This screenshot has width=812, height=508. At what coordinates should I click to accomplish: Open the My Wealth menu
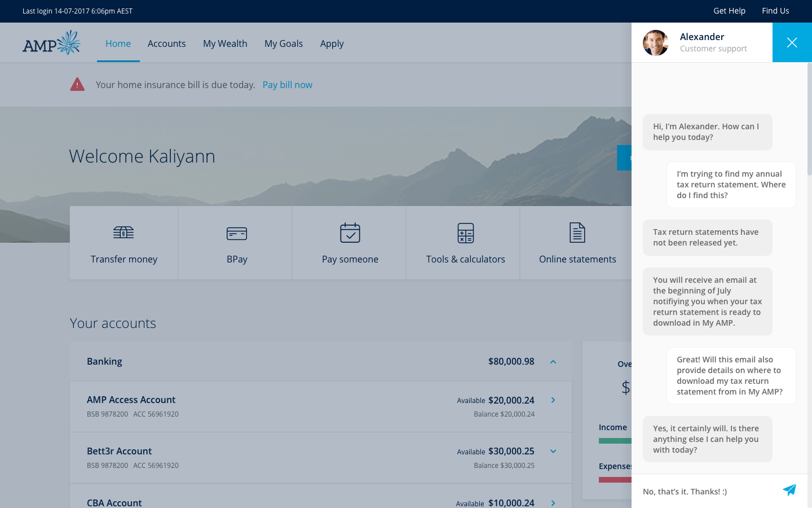pos(225,43)
